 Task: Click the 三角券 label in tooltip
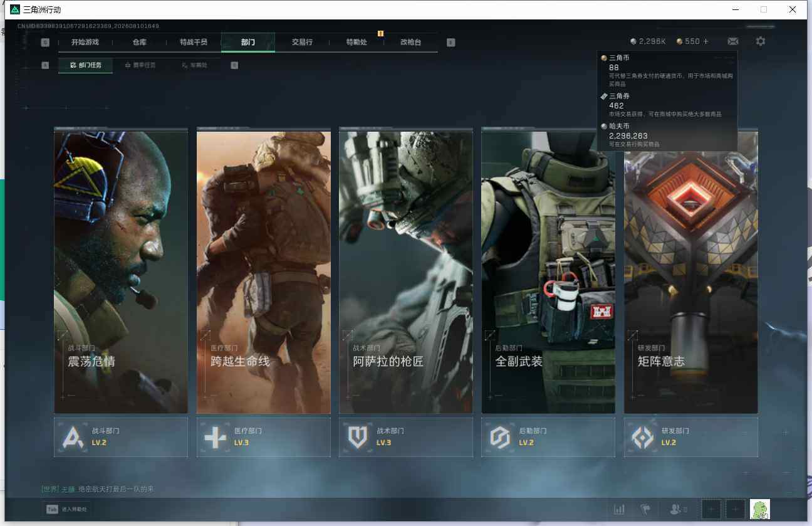(619, 96)
